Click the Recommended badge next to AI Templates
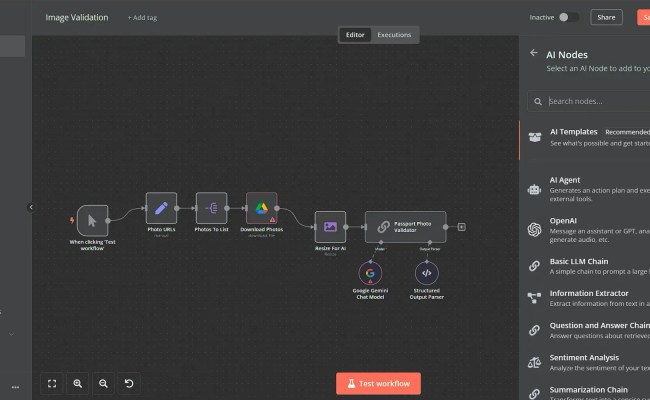Screen dimensions: 650x400 [x=627, y=132]
